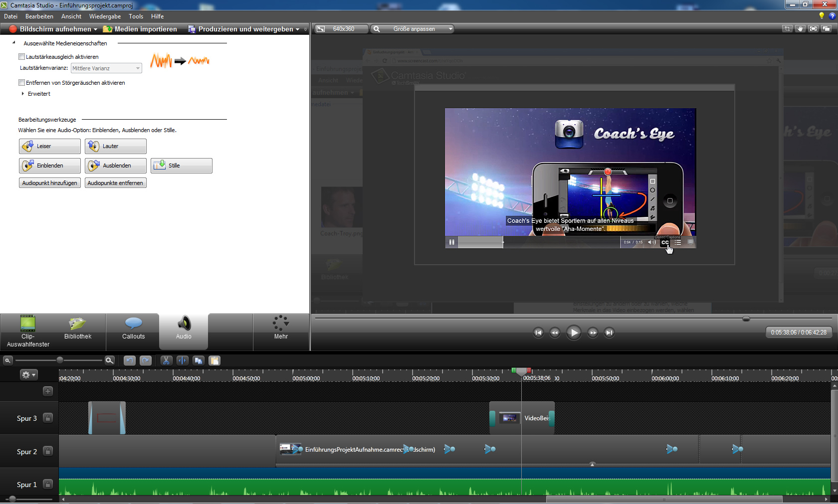Image resolution: width=838 pixels, height=504 pixels.
Task: Click the timeline horizontal scrollbar
Action: click(x=664, y=500)
